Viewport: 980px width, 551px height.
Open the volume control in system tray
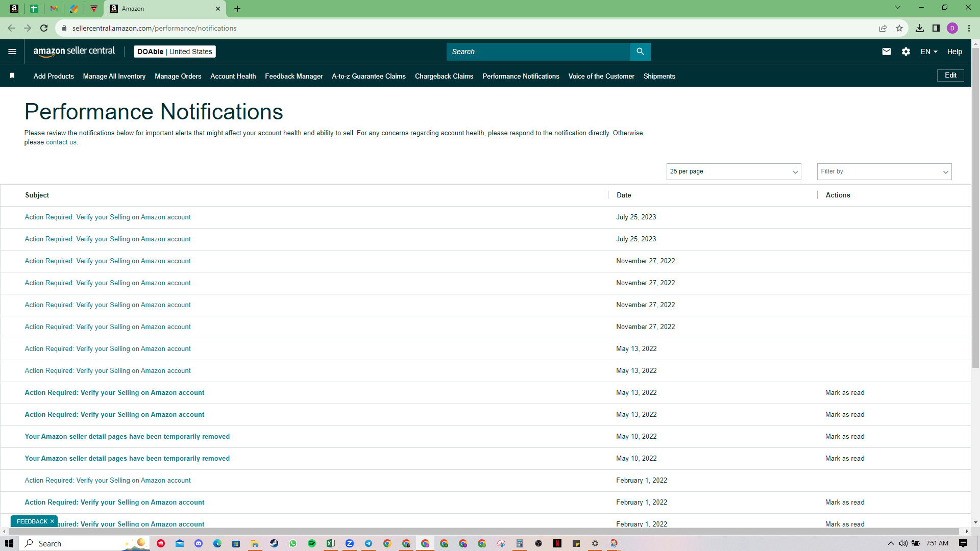pyautogui.click(x=903, y=543)
